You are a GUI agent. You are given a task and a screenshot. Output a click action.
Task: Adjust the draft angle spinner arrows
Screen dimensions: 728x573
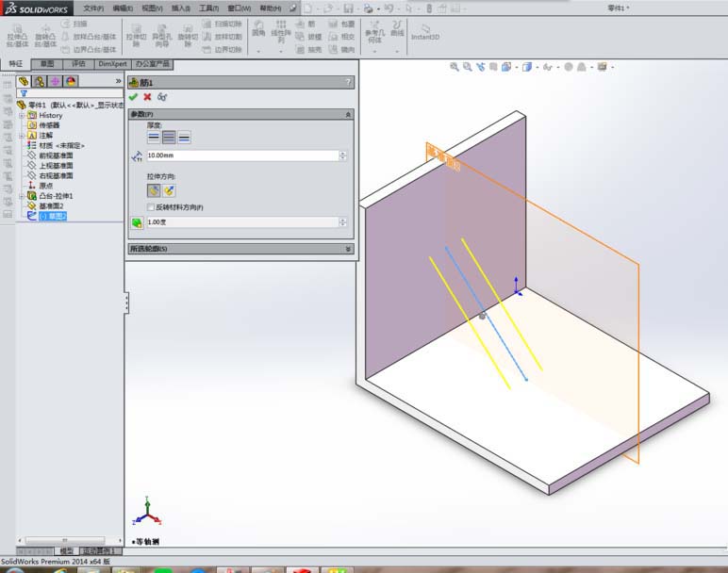(342, 222)
